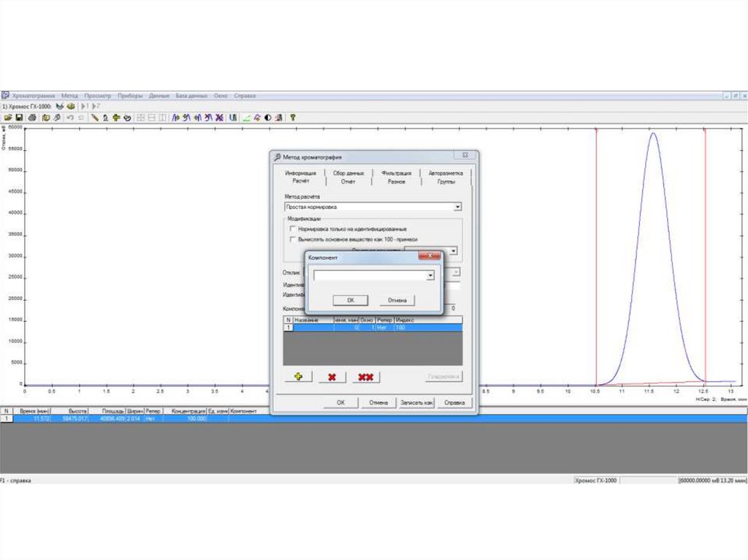Expand the Компонент dialog combo box
748x560 pixels.
coord(430,276)
